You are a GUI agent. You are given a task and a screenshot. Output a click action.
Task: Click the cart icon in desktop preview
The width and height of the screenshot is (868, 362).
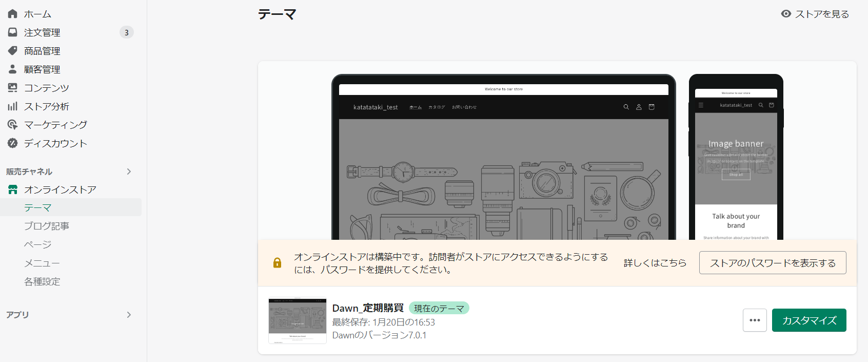[652, 107]
